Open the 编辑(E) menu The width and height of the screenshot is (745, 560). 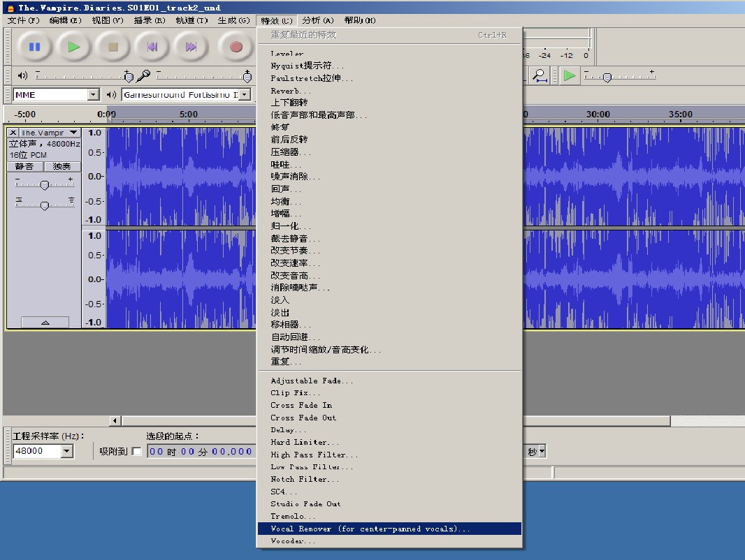[x=65, y=20]
